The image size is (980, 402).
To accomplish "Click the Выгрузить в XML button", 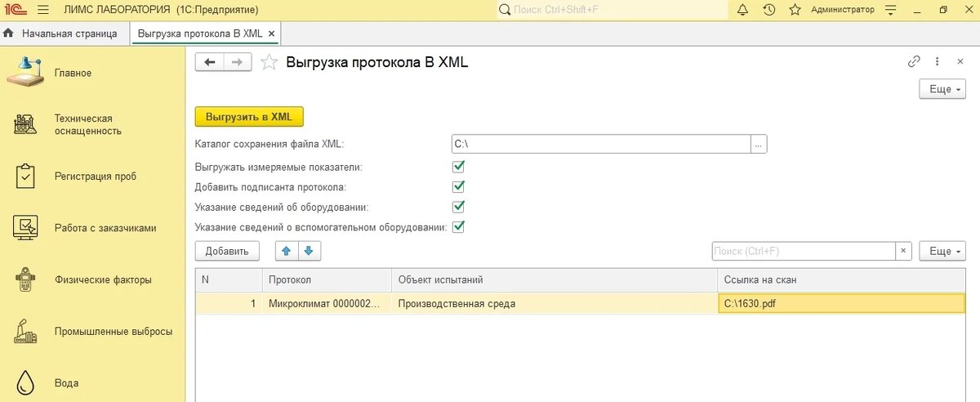I will point(249,117).
